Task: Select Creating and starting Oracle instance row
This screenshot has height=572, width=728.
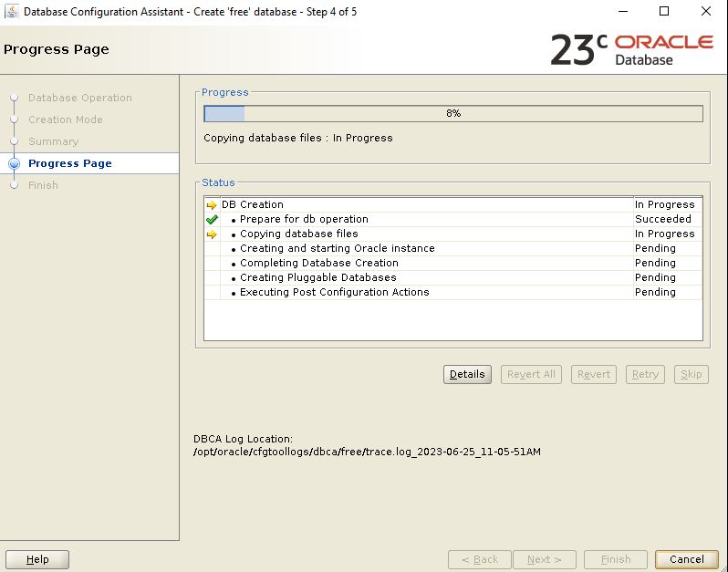Action: click(453, 248)
